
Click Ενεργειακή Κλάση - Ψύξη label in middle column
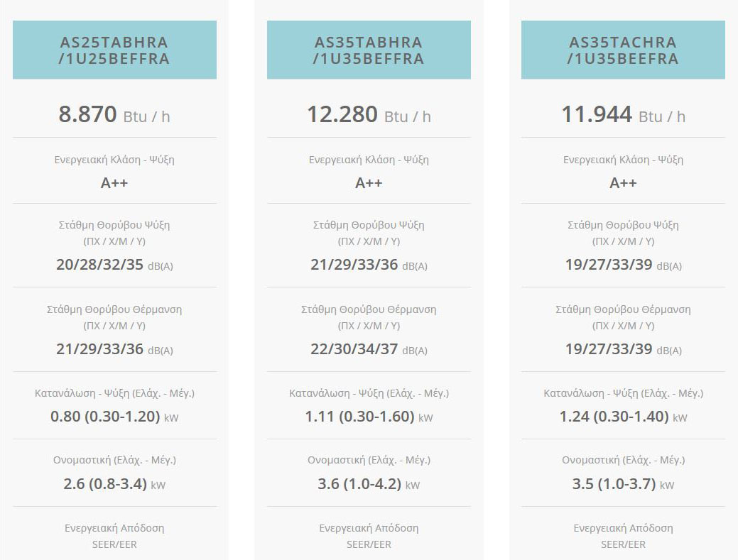(369, 160)
